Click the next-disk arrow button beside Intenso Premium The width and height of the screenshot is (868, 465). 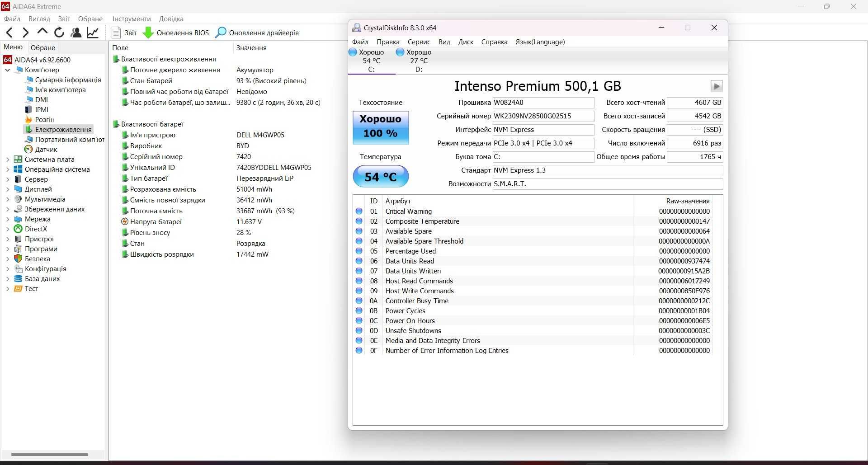[x=717, y=86]
